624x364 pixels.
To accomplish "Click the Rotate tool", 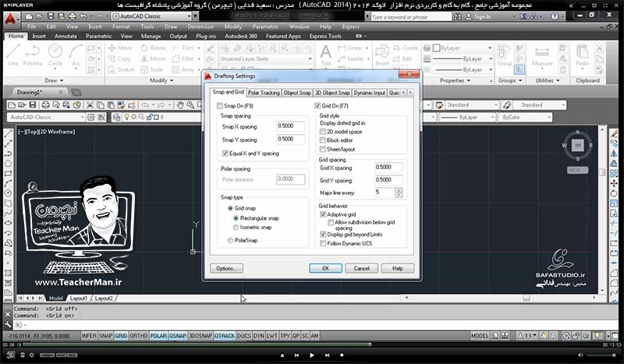I will [153, 48].
